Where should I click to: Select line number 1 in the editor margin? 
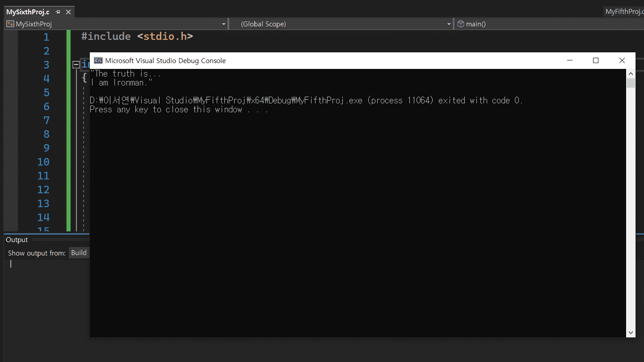tap(46, 37)
